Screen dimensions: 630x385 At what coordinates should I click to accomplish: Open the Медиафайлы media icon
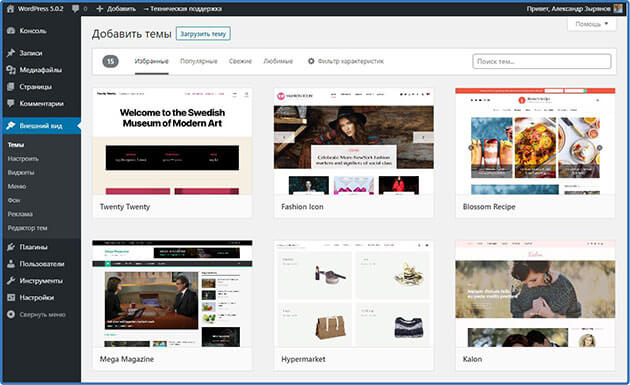[11, 70]
